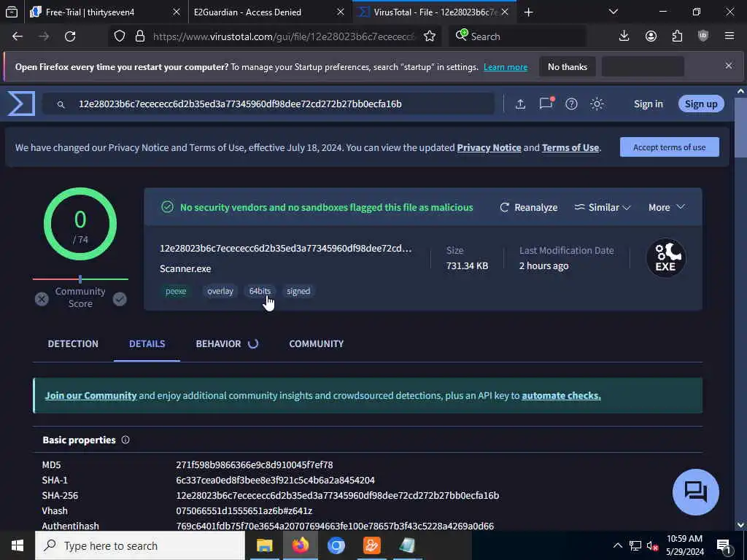
Task: Click the VirusTotal sigma logo
Action: click(x=21, y=104)
